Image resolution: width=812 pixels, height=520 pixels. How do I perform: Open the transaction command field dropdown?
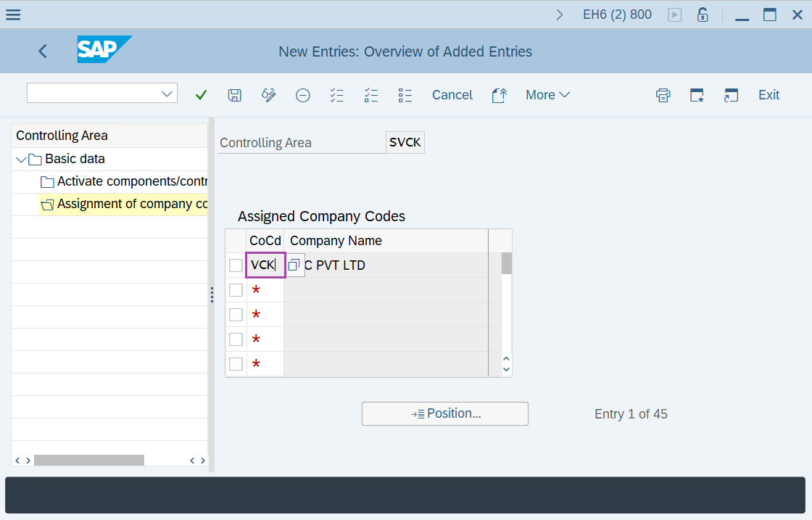click(167, 94)
